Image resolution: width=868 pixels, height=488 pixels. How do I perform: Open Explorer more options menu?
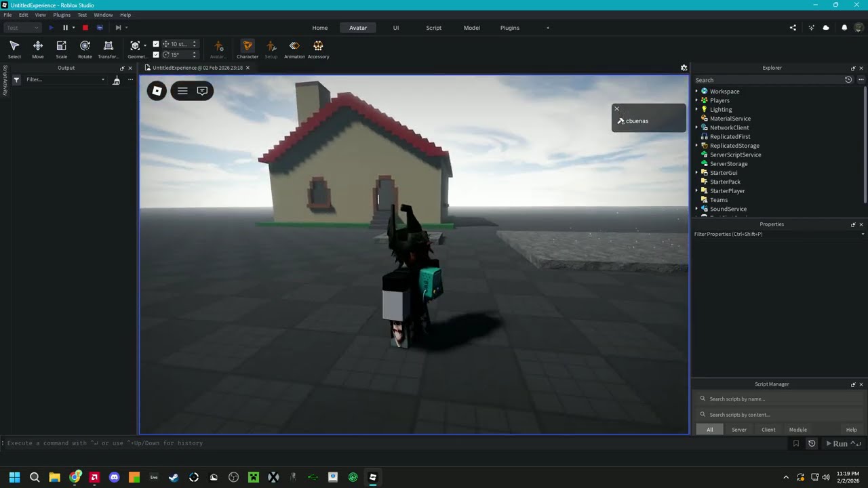pyautogui.click(x=861, y=80)
